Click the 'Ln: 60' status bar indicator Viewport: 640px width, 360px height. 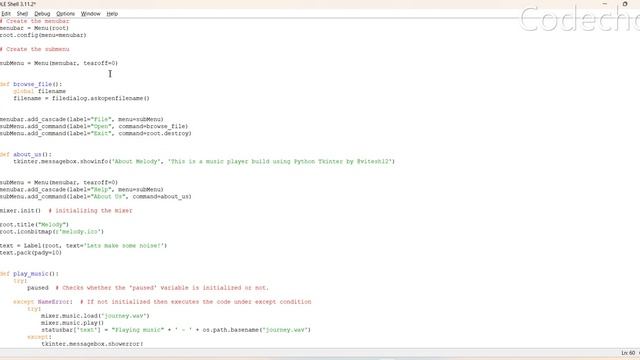[628, 353]
